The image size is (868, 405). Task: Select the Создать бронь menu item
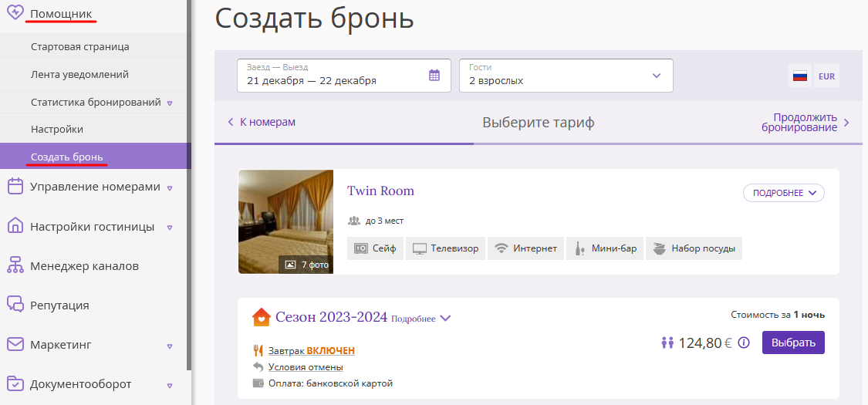95,156
